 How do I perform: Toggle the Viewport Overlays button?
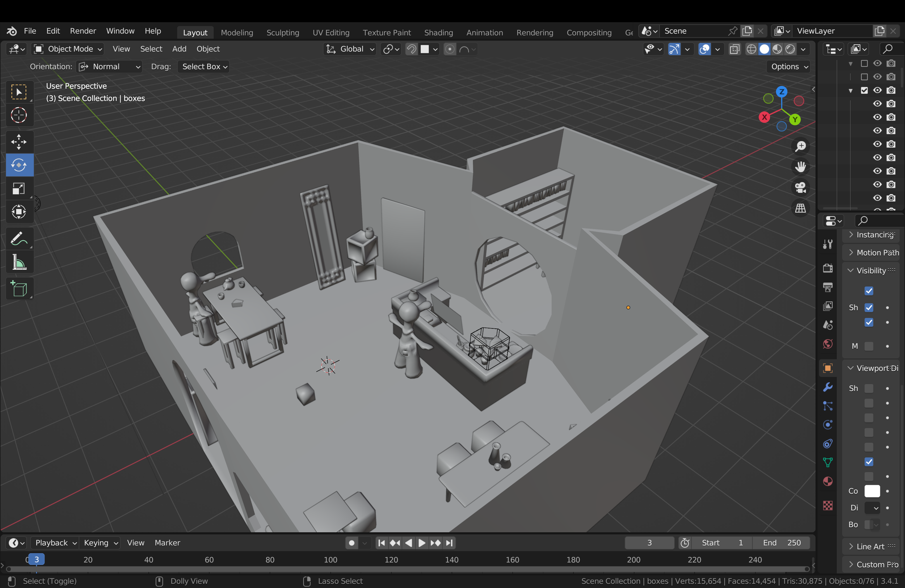click(704, 49)
